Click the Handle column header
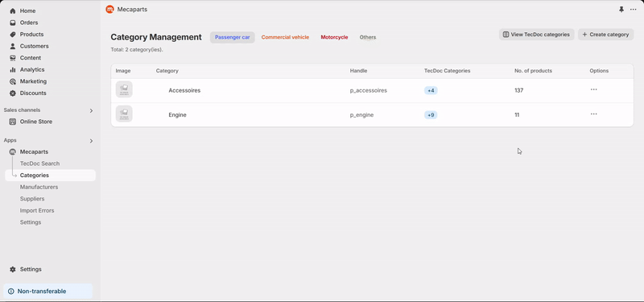644x302 pixels. 358,71
